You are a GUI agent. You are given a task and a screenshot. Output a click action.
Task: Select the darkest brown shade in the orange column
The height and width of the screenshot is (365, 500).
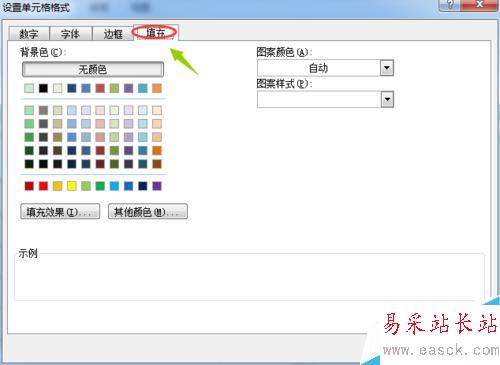(157, 164)
